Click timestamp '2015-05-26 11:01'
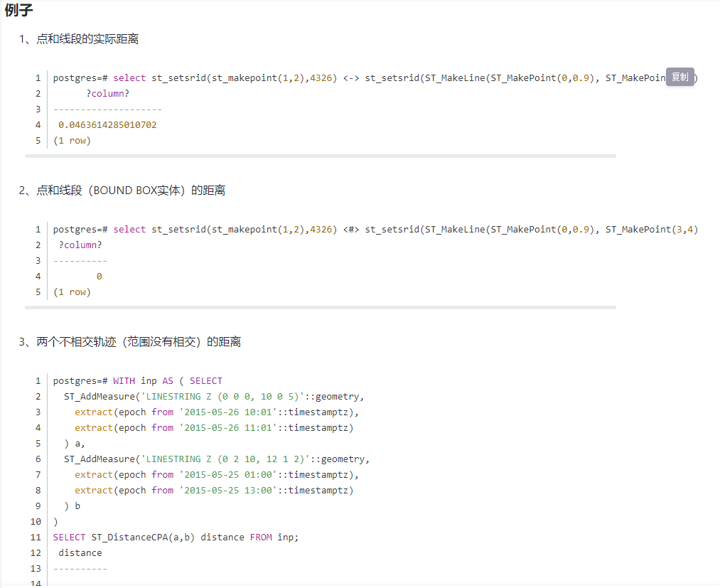This screenshot has width=720, height=588. (x=228, y=428)
